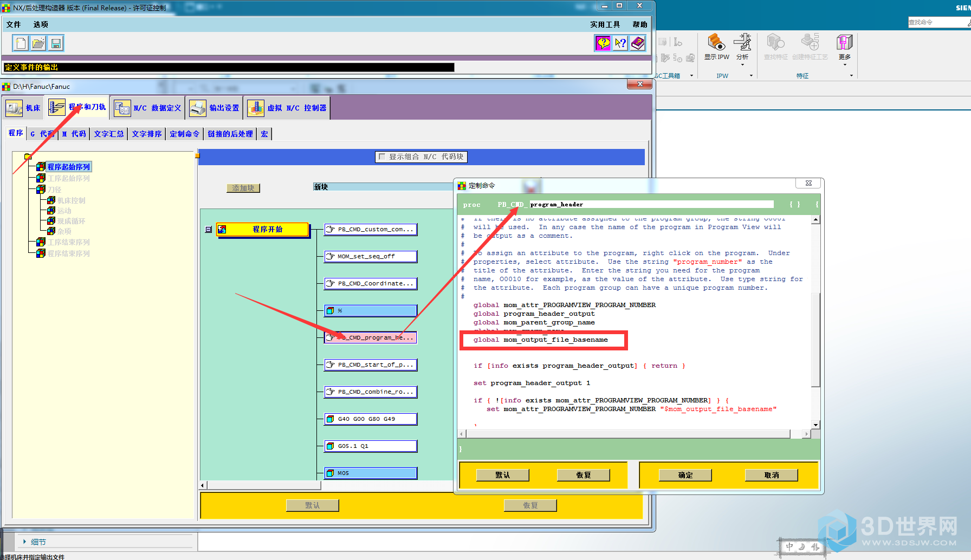This screenshot has height=560, width=971.
Task: Click 恢复 button in 定制命令 dialog
Action: pyautogui.click(x=584, y=475)
